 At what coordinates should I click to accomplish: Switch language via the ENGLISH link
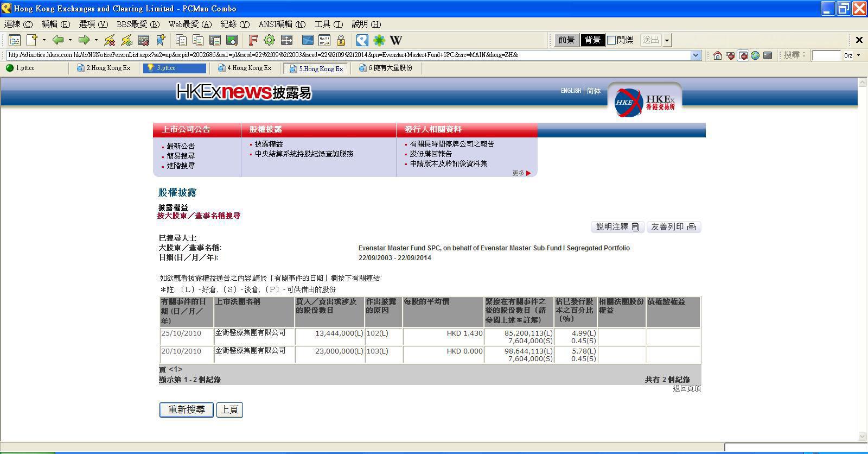coord(570,91)
